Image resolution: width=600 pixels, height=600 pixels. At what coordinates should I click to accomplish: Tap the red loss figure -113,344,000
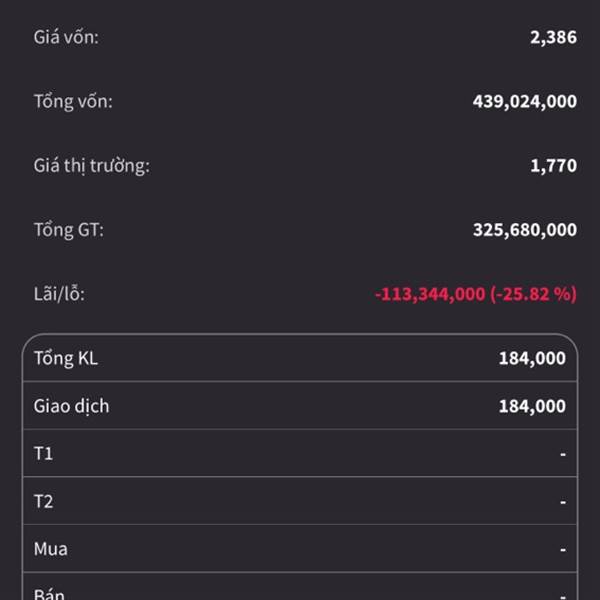coord(430,294)
